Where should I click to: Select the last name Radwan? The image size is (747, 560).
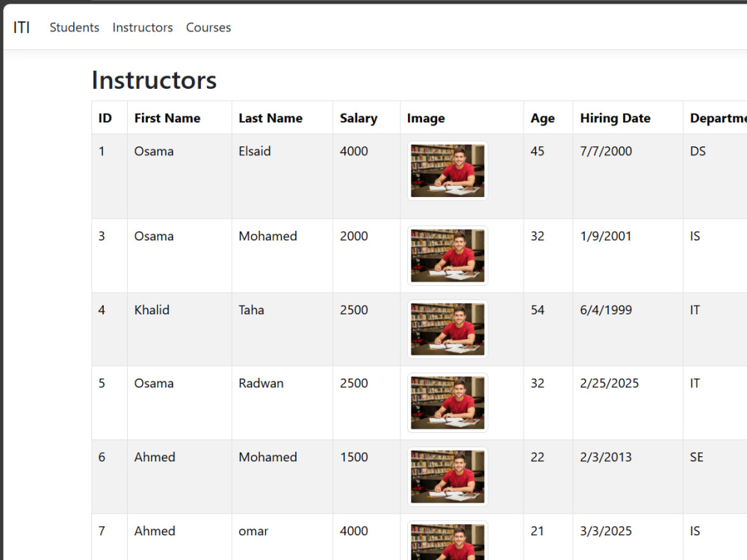(x=261, y=383)
